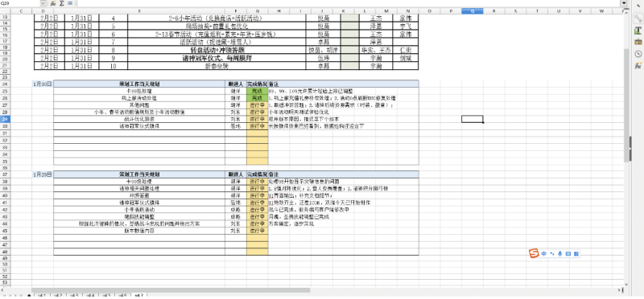Toggle the Chinese input mode 中 icon
644x299 pixels.
(x=544, y=254)
